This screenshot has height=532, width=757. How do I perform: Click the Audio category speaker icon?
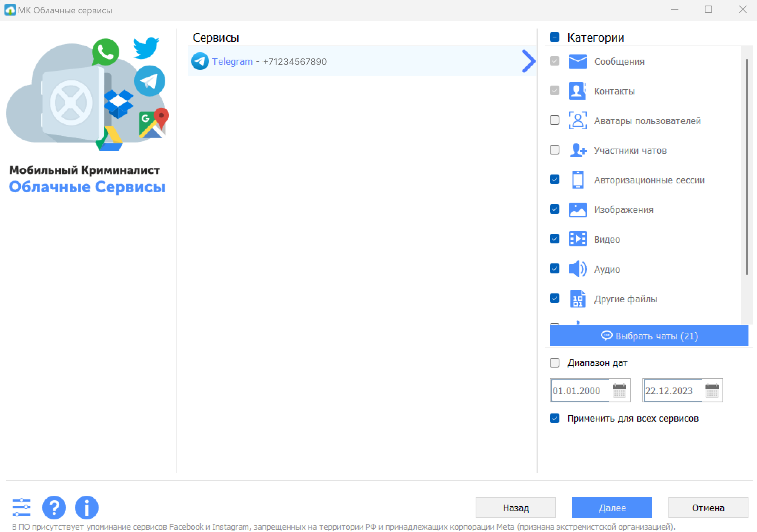(578, 269)
